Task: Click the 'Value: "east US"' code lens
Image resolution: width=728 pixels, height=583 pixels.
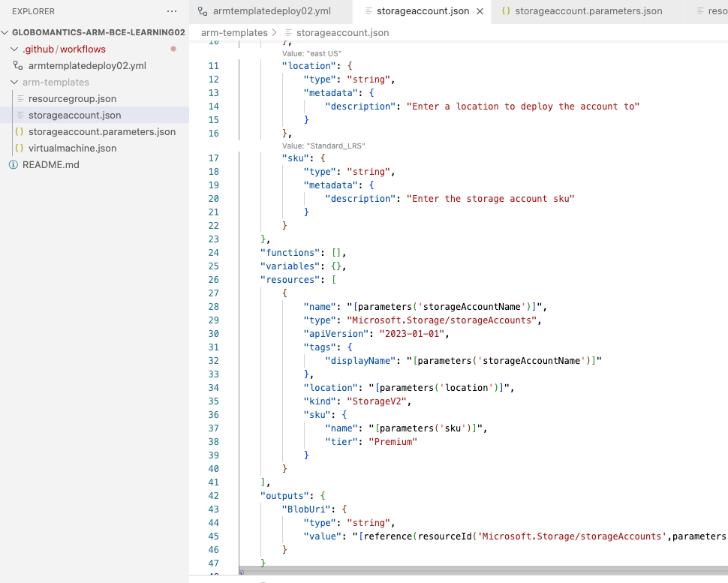Action: 311,54
